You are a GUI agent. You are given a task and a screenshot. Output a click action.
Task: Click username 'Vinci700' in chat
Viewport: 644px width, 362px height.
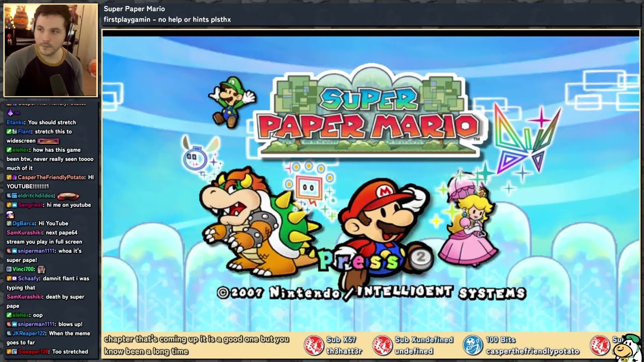(x=24, y=269)
